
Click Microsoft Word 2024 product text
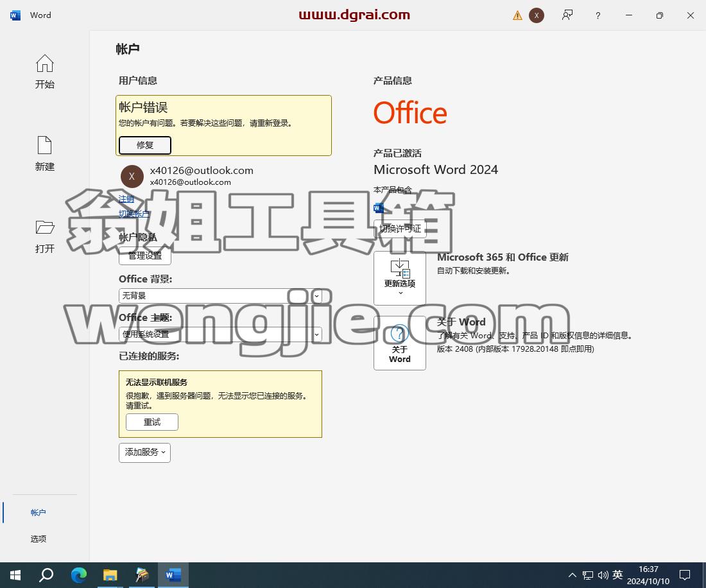(435, 169)
